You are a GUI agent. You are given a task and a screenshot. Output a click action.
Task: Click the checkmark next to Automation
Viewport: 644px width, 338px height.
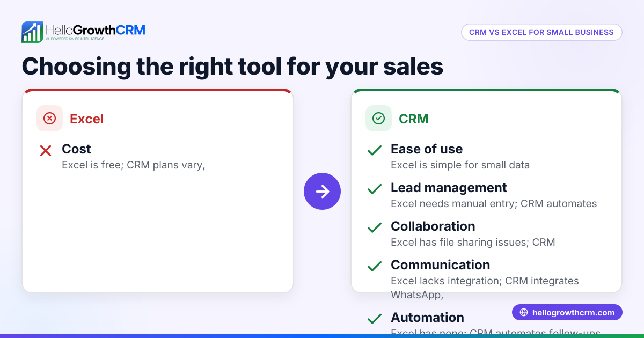pyautogui.click(x=375, y=319)
